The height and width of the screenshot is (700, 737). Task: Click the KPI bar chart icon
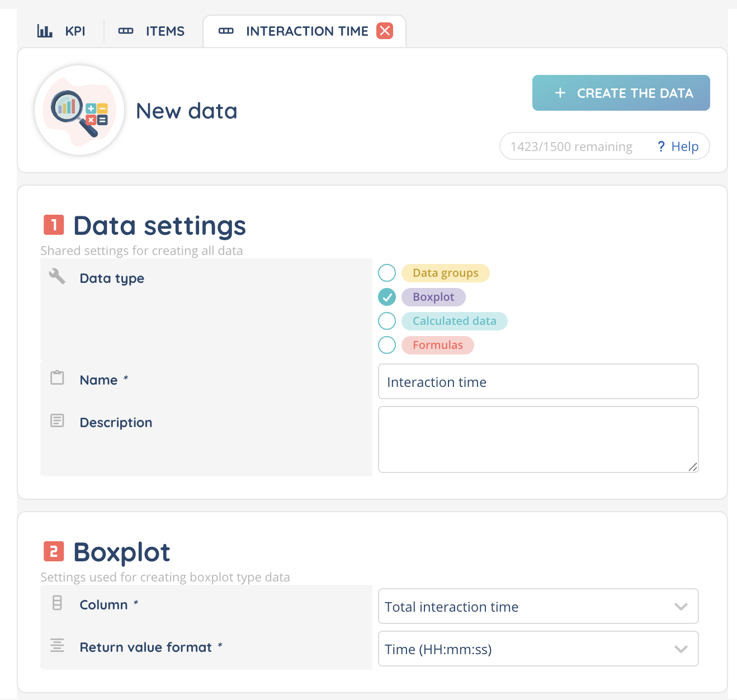(45, 31)
